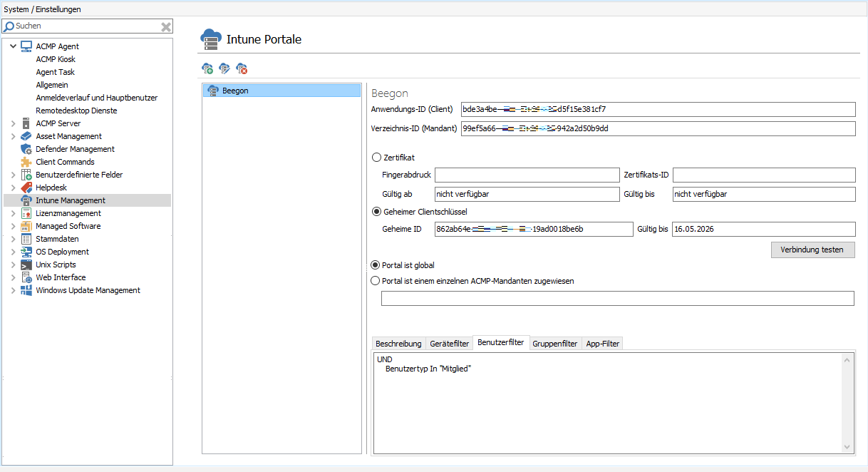The width and height of the screenshot is (868, 472).
Task: Click the Stammdaten list icon
Action: pos(26,239)
